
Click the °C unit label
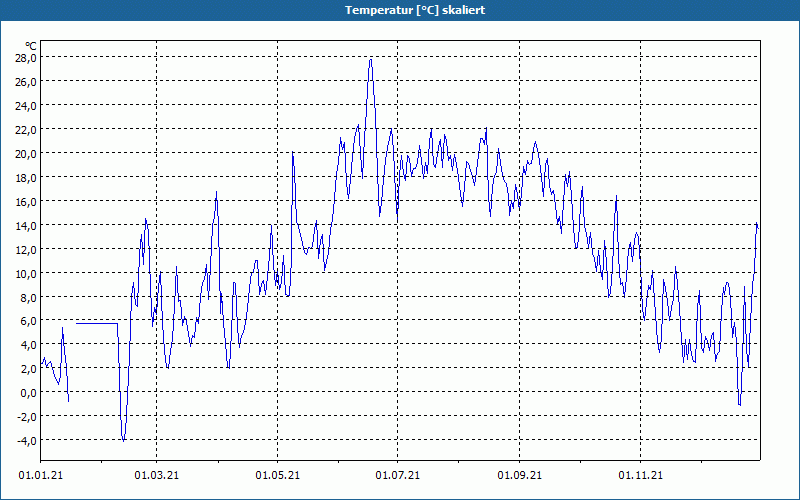pos(31,46)
